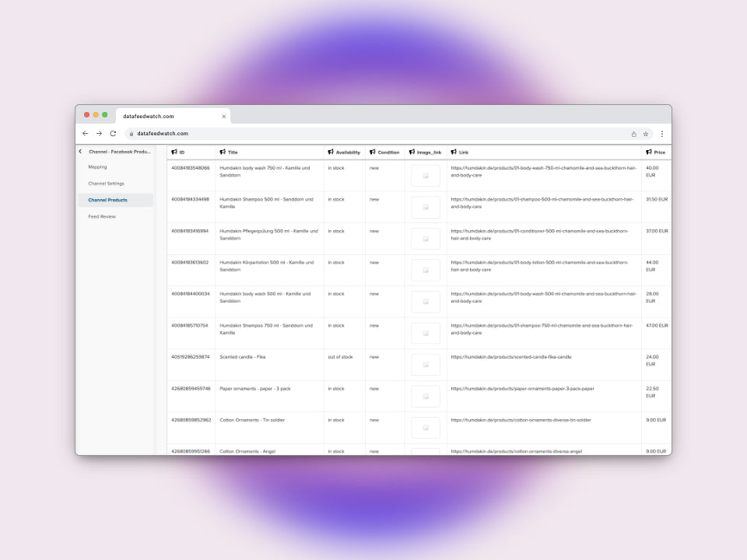Open the browser three-dot menu
Screen dimensions: 747x560
click(x=662, y=134)
